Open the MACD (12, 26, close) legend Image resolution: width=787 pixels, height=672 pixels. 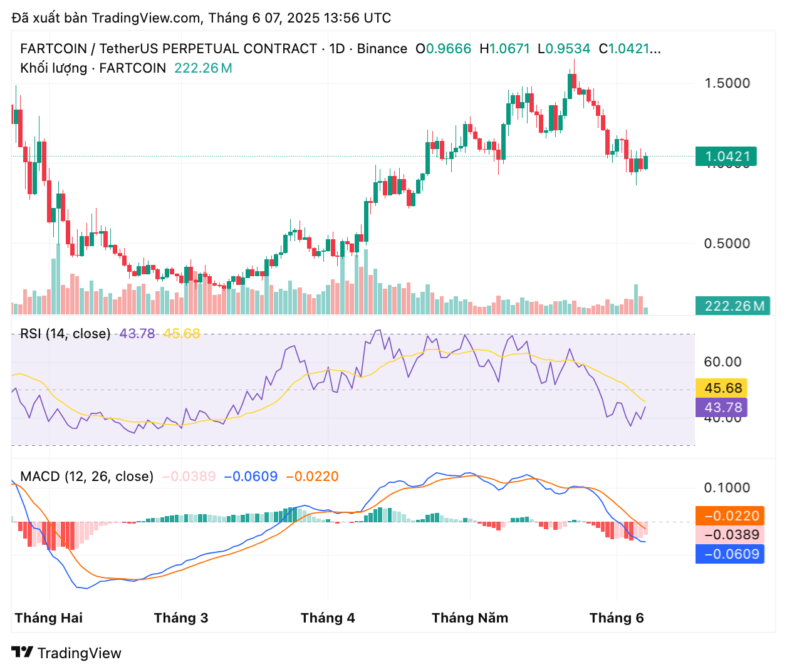[86, 477]
